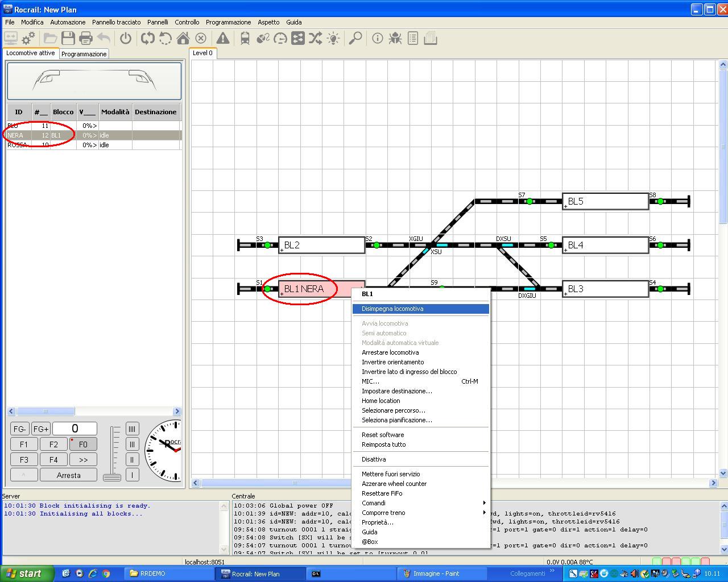Screen dimensions: 728x582
Task: Click the Rocrail properties gears icon
Action: point(28,38)
